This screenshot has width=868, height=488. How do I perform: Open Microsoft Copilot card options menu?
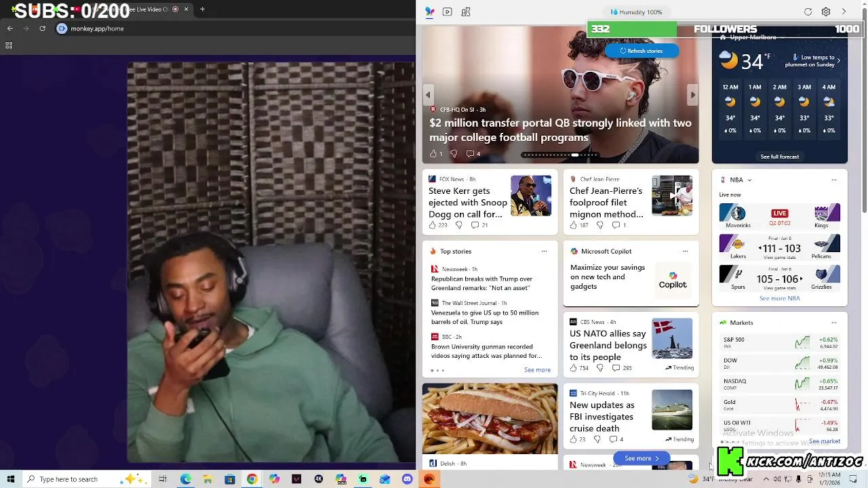pyautogui.click(x=685, y=251)
